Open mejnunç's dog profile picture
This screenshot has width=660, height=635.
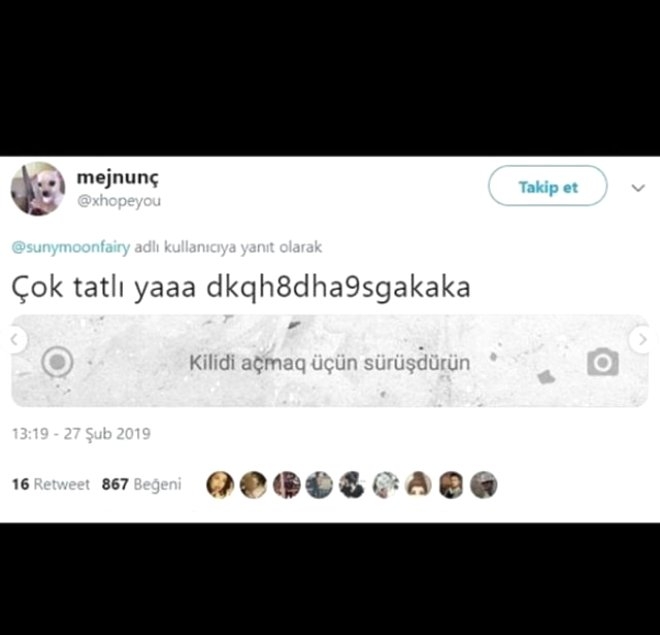coord(38,189)
